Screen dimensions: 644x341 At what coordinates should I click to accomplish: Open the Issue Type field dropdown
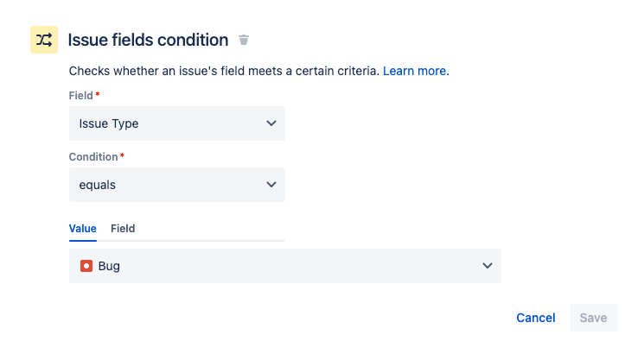click(177, 123)
